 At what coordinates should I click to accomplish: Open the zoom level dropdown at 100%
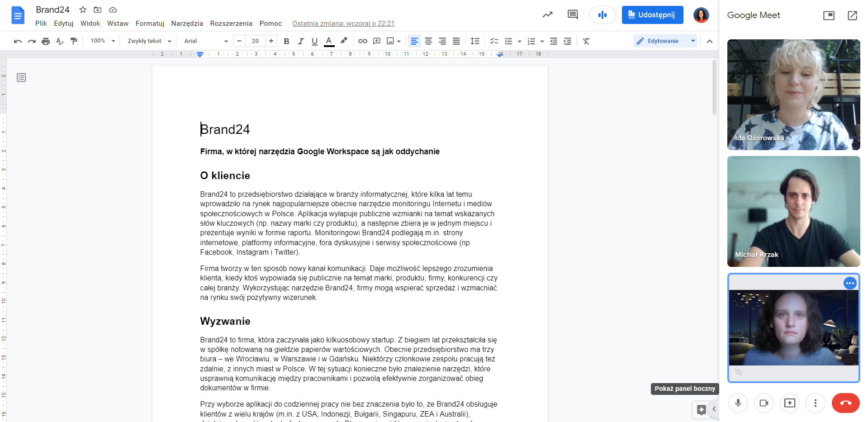coord(103,41)
